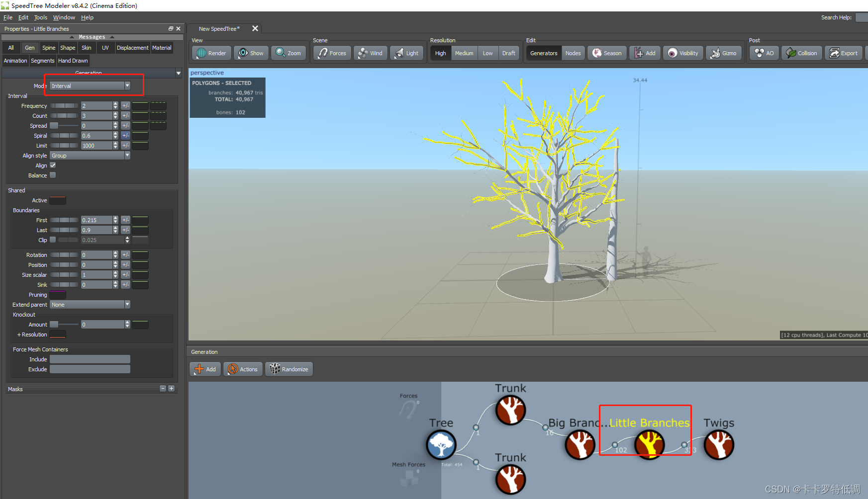This screenshot has width=868, height=499.
Task: Set resolution to Medium
Action: point(464,53)
